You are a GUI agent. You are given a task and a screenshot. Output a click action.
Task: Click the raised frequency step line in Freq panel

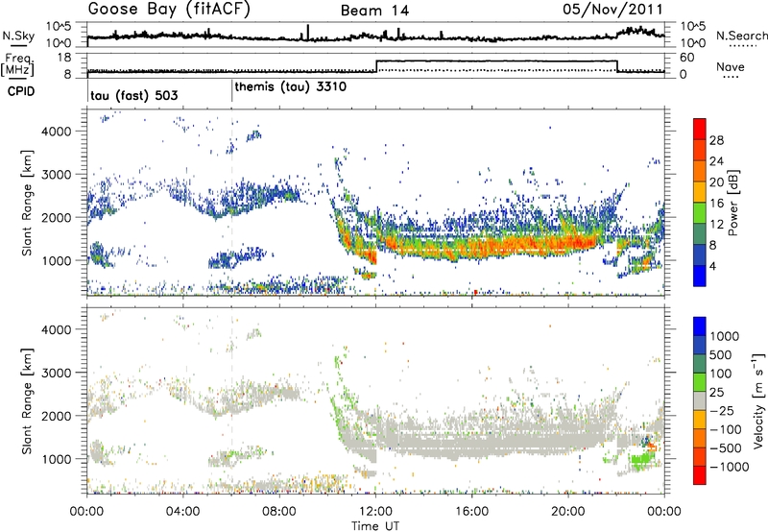[x=496, y=60]
